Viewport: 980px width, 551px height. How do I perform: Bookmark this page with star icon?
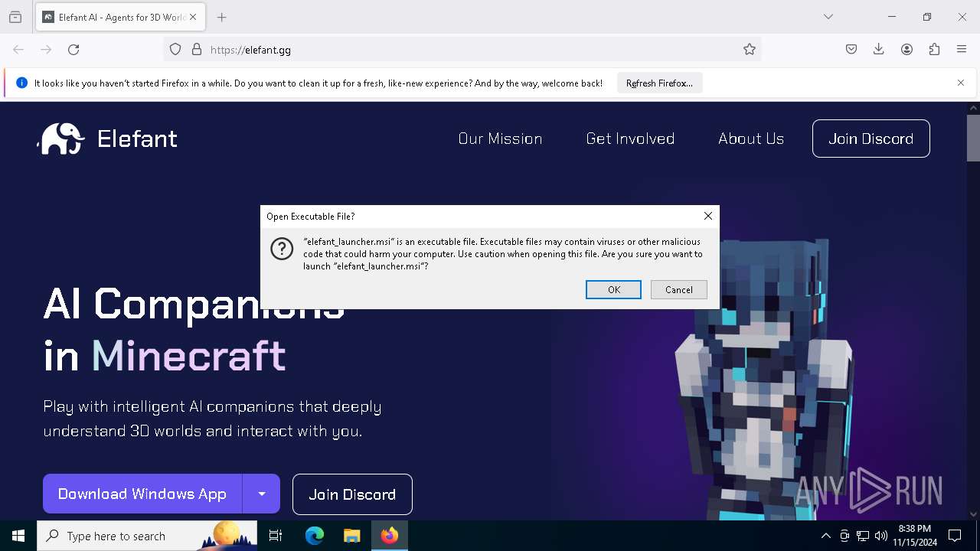(749, 49)
